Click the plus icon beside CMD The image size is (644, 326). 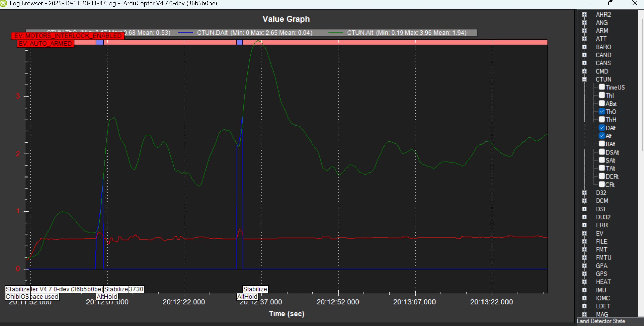584,71
